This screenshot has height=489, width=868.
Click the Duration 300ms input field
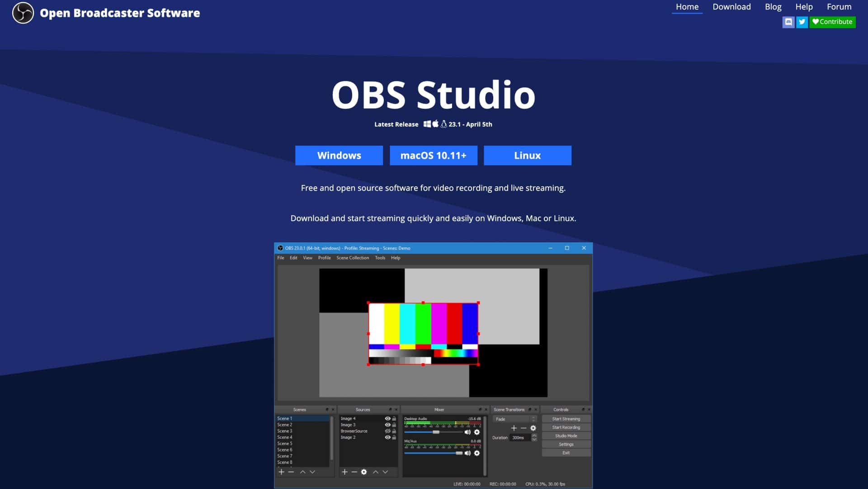pyautogui.click(x=520, y=437)
